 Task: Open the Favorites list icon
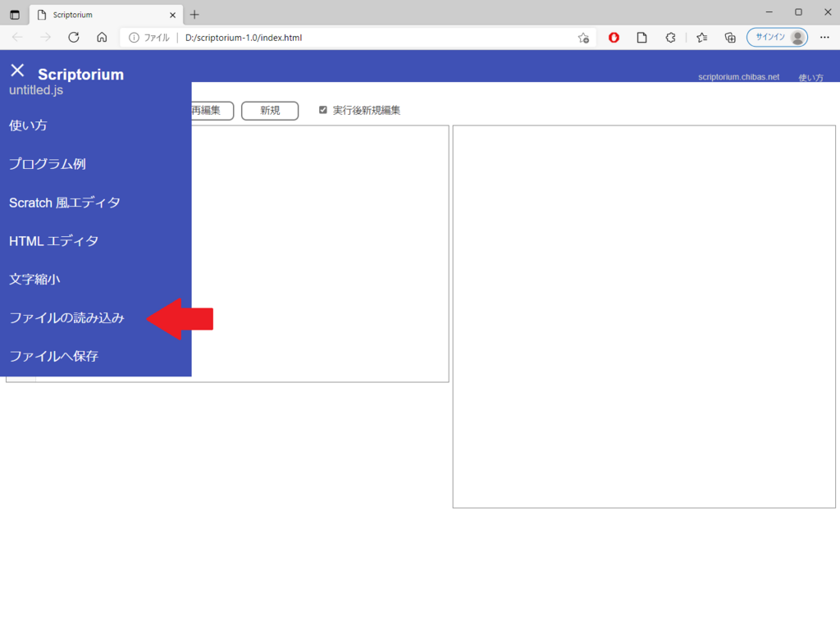point(702,37)
